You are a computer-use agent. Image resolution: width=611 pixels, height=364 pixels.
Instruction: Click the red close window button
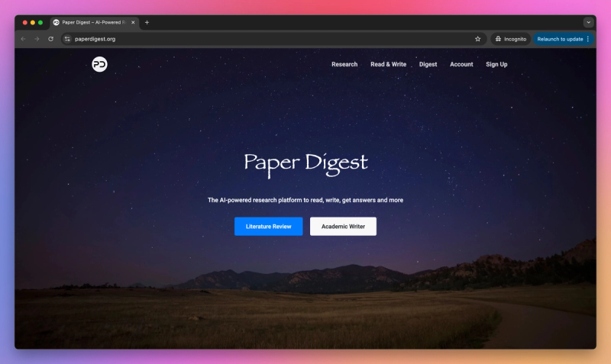[25, 23]
